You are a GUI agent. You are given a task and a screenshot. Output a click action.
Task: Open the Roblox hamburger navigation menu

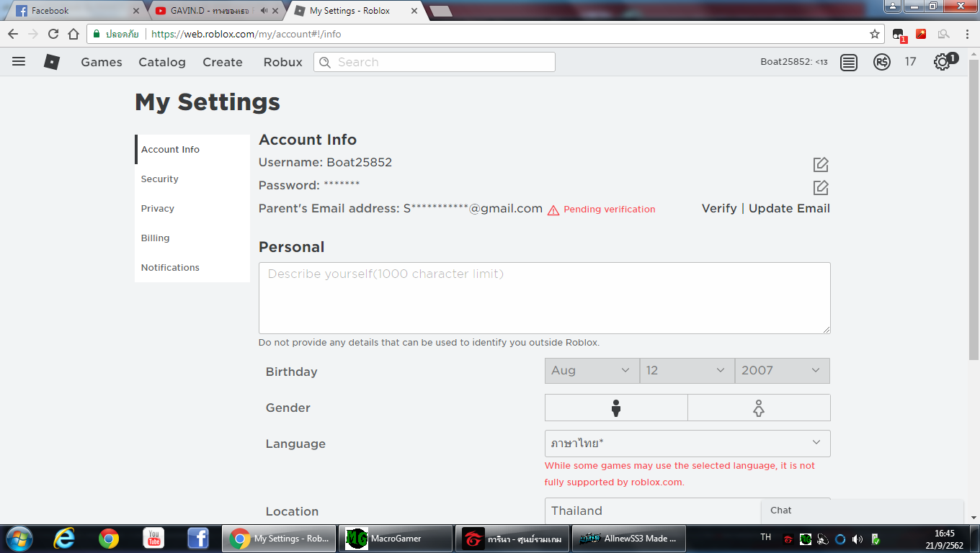[19, 62]
